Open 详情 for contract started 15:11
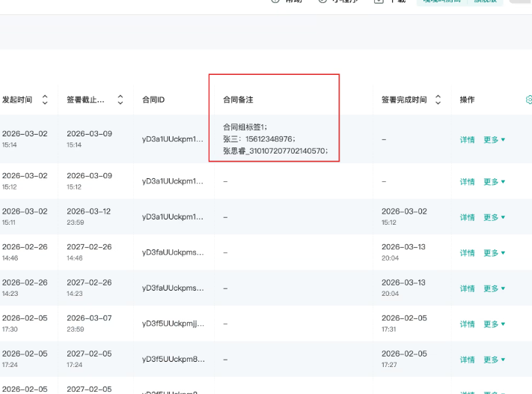The image size is (532, 394). [x=467, y=217]
